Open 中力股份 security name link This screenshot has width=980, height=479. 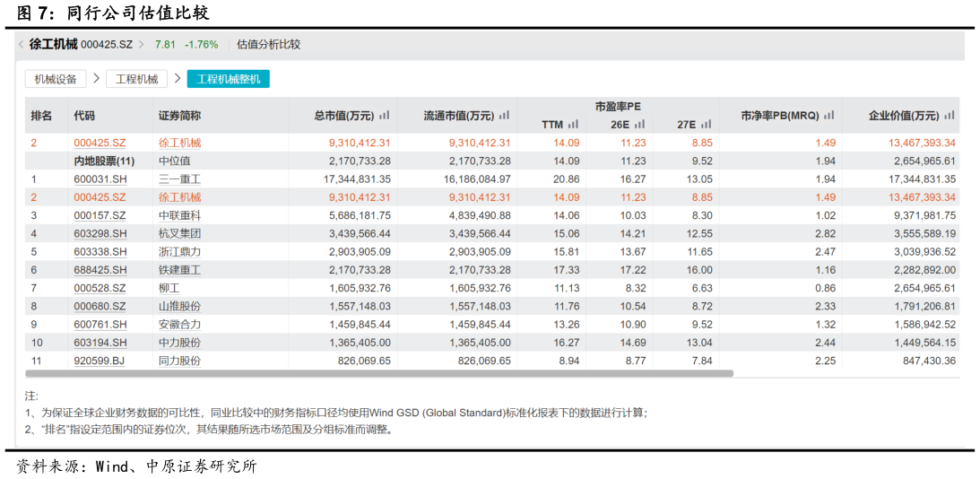(180, 343)
